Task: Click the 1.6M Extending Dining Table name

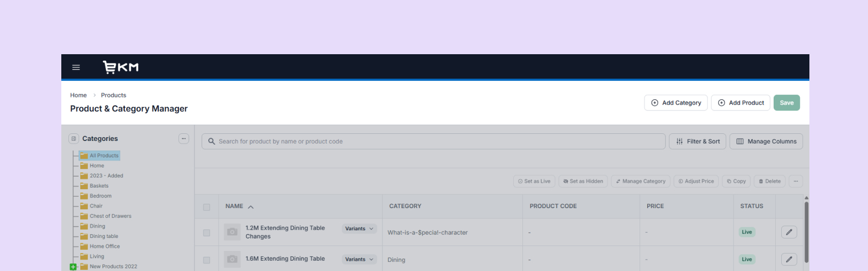Action: (x=285, y=259)
